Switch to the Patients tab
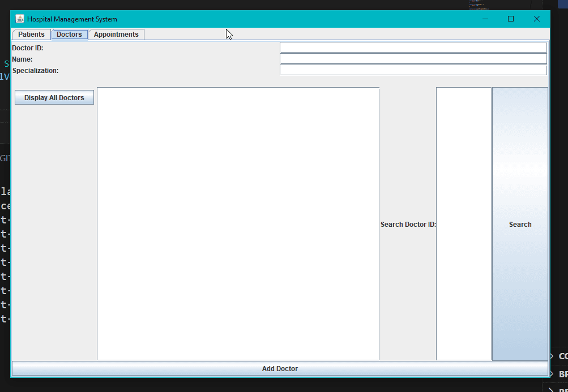568x392 pixels. click(31, 35)
